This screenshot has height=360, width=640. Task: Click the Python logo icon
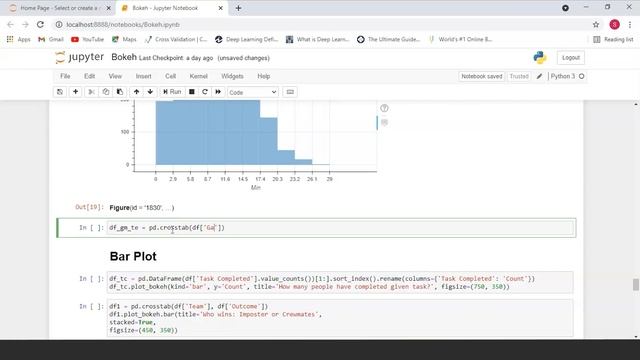click(x=540, y=58)
